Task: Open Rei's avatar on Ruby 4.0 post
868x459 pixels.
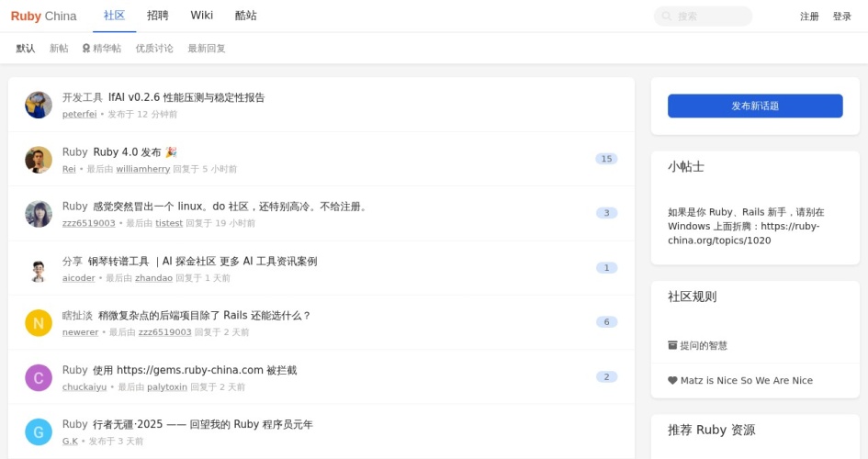Action: coord(39,160)
